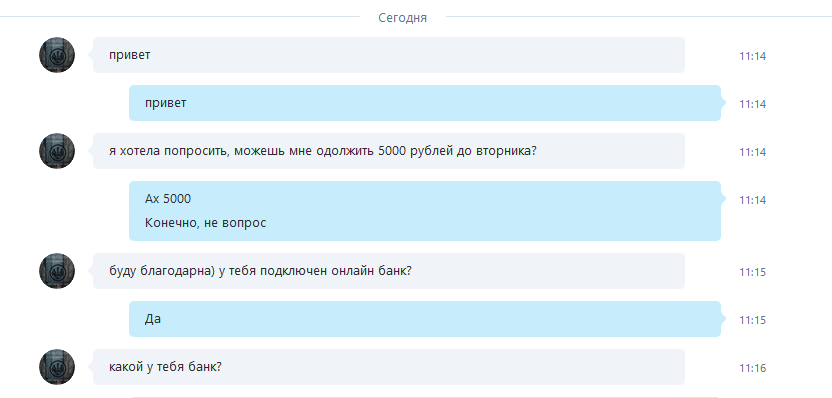Click avatar beside "буду благодарна" message
832x398 pixels.
pos(57,271)
